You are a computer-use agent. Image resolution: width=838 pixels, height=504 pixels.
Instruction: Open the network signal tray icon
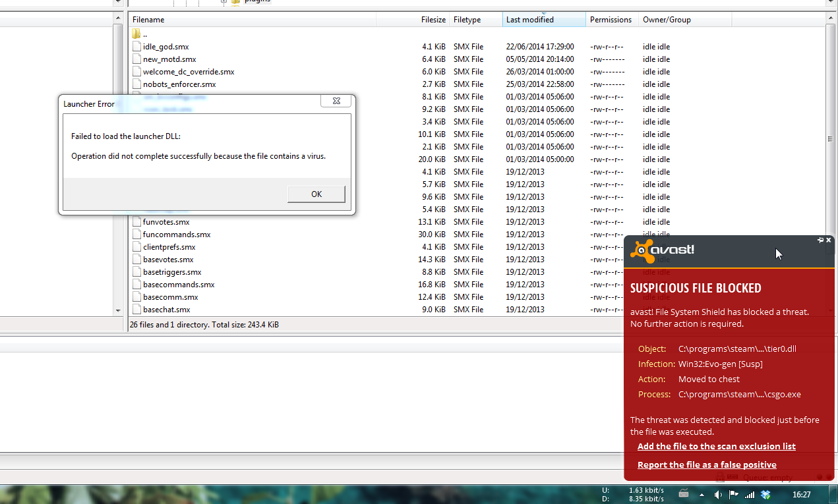pos(750,495)
